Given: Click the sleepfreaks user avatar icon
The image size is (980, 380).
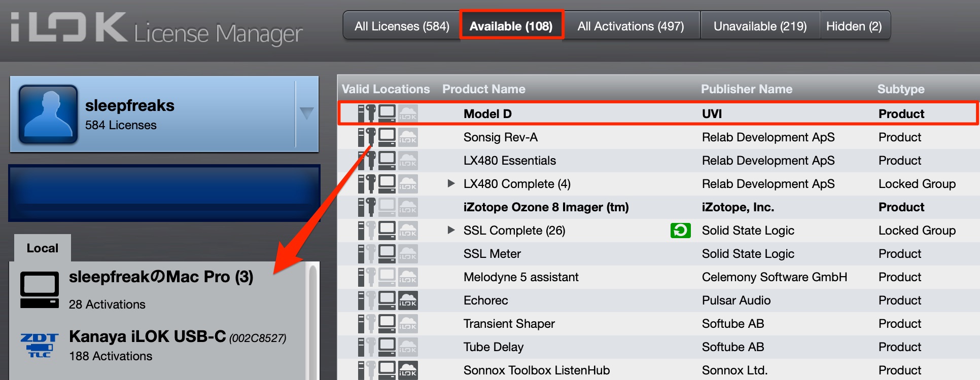Looking at the screenshot, I should [x=48, y=114].
